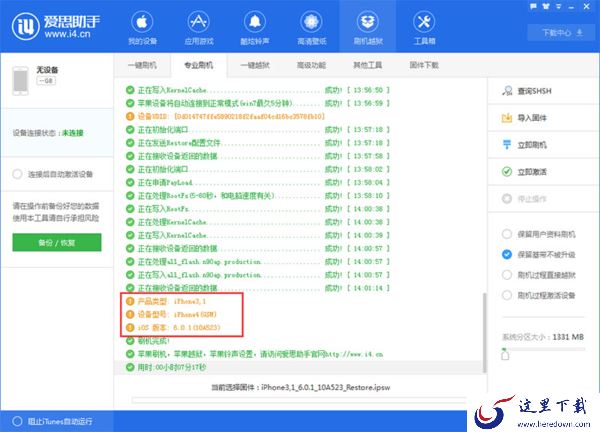Open the 工具箱 toolbox section
This screenshot has width=600, height=432.
[424, 28]
